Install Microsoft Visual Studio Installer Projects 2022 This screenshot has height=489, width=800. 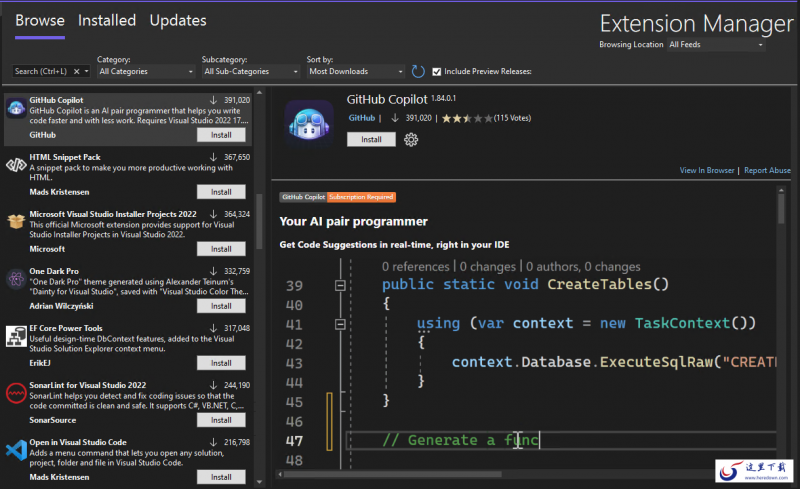(221, 249)
